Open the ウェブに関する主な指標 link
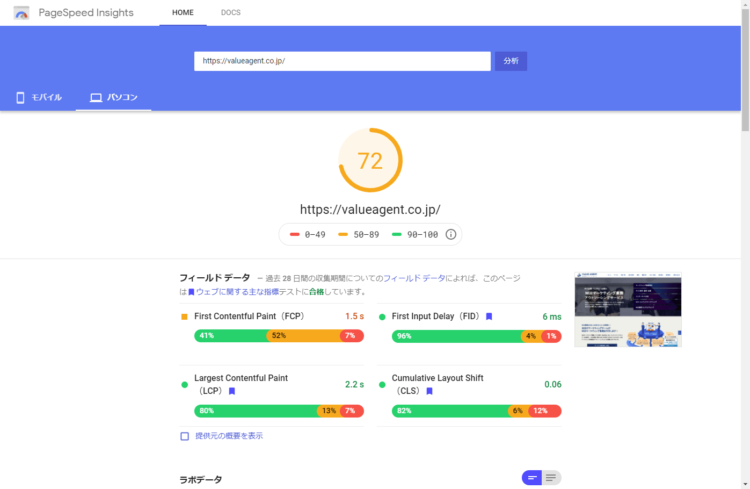 (237, 291)
